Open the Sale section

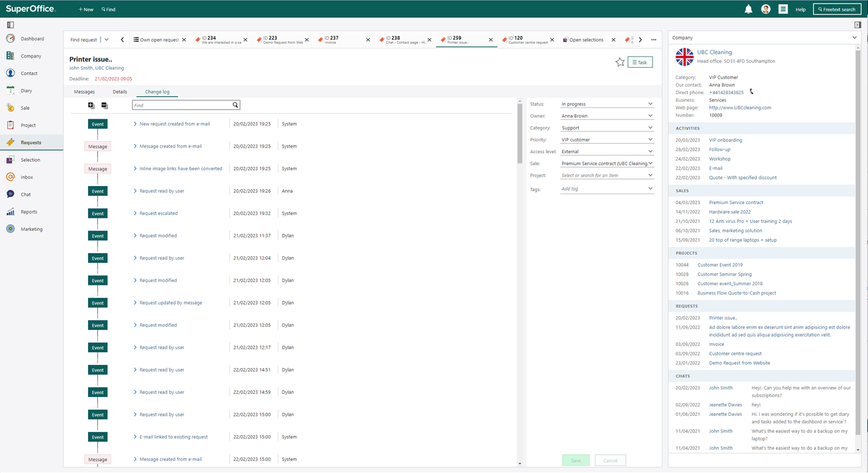pyautogui.click(x=25, y=108)
